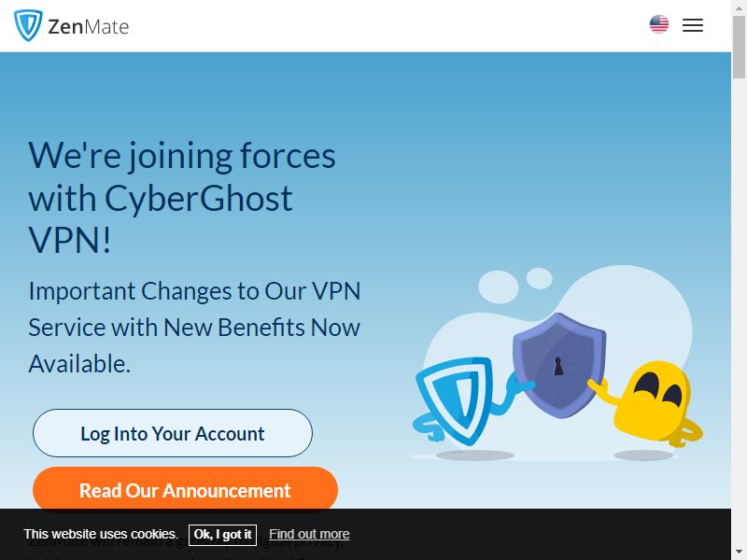Click the vertical scrollbar thumb
This screenshot has width=747, height=560.
click(739, 47)
